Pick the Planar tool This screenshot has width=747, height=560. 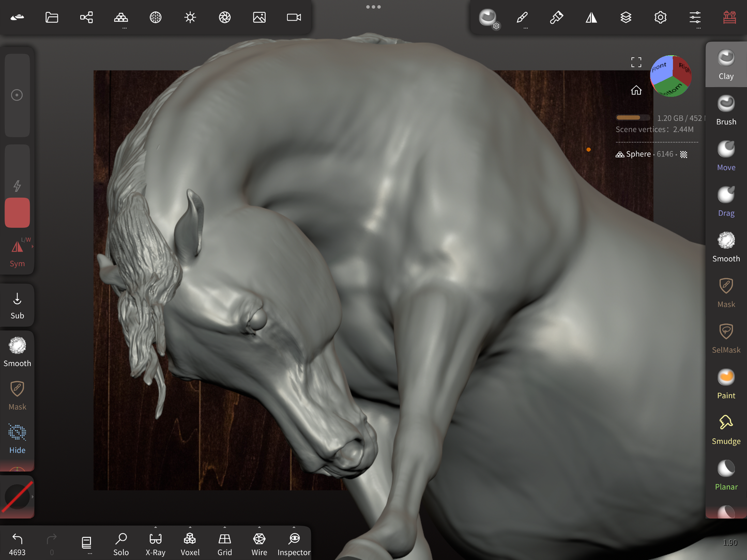(x=726, y=475)
